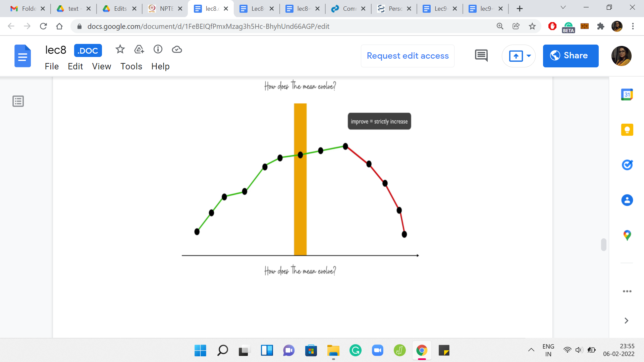The height and width of the screenshot is (362, 644).
Task: Click the blue Share button
Action: coord(571,56)
